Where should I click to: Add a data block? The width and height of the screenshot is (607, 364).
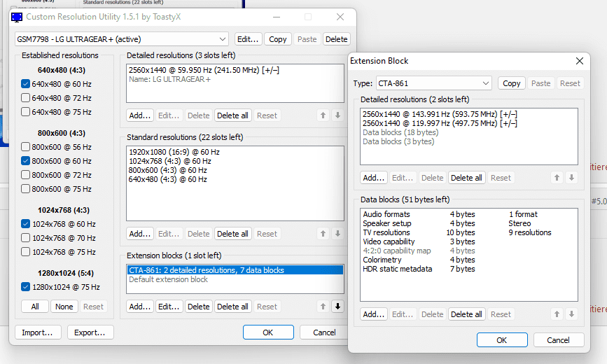[374, 314]
